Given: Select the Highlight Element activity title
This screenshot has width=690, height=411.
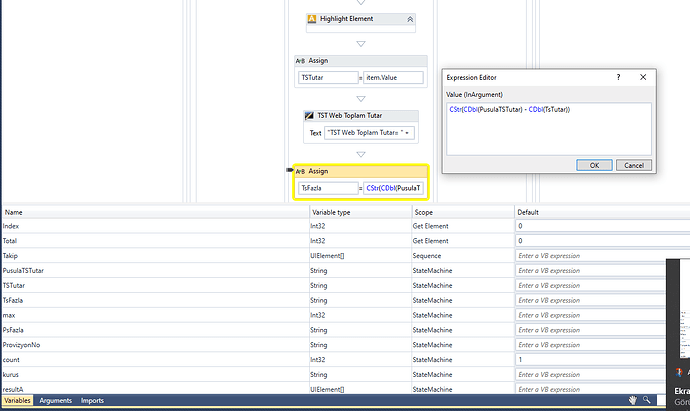Looking at the screenshot, I should click(346, 19).
